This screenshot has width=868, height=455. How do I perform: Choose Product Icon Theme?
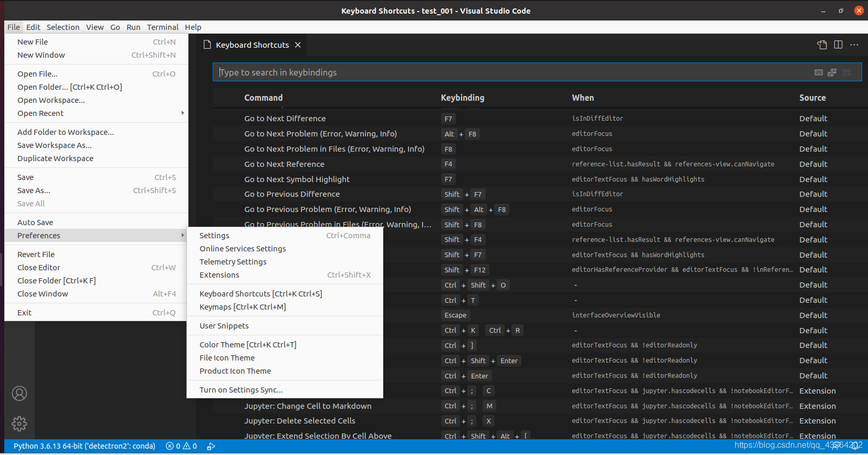pos(285,371)
